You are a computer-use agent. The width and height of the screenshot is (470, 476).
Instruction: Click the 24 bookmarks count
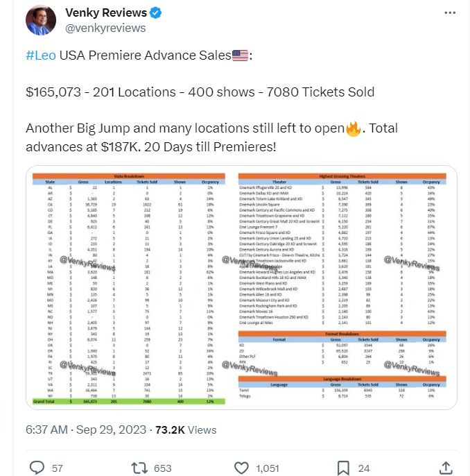coord(364,468)
